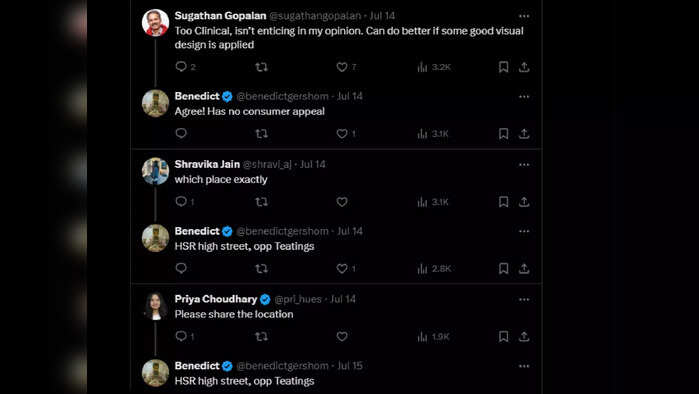The width and height of the screenshot is (699, 394).
Task: View analytics of Shravika Jain's tweet
Action: pos(433,202)
